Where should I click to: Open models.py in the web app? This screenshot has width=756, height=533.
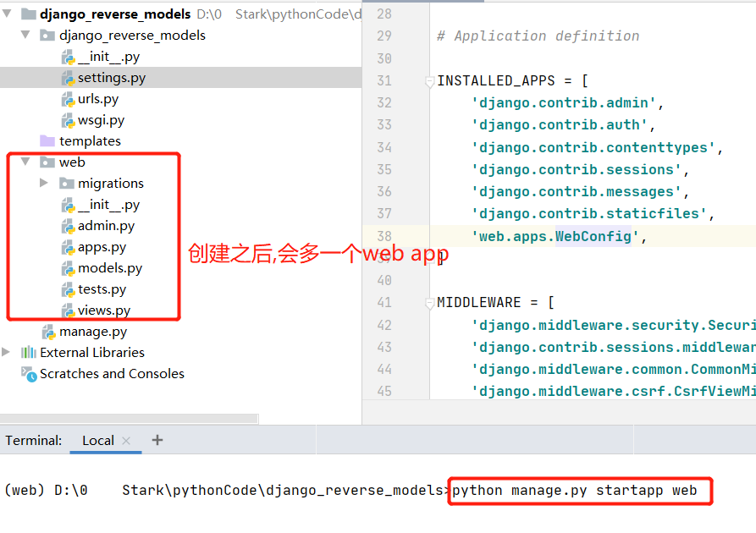coord(110,268)
